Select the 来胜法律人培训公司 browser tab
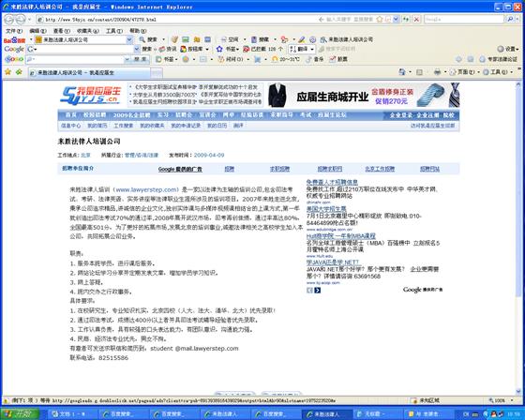This screenshot has width=525, height=420. coord(89,72)
